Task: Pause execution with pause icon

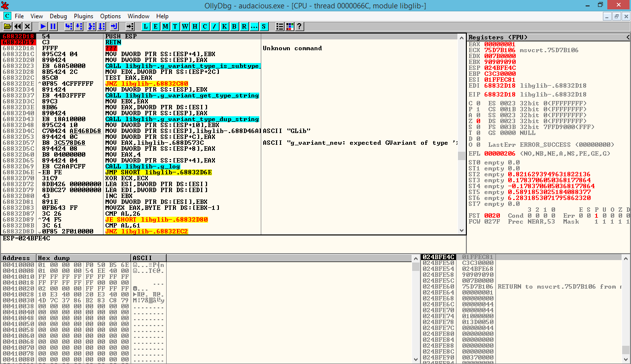Action: pyautogui.click(x=53, y=26)
